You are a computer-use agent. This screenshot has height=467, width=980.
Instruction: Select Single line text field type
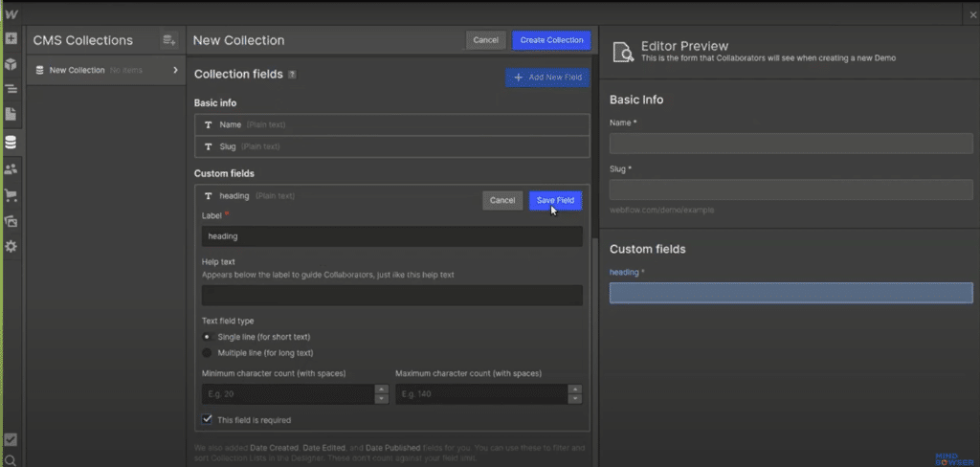(207, 337)
